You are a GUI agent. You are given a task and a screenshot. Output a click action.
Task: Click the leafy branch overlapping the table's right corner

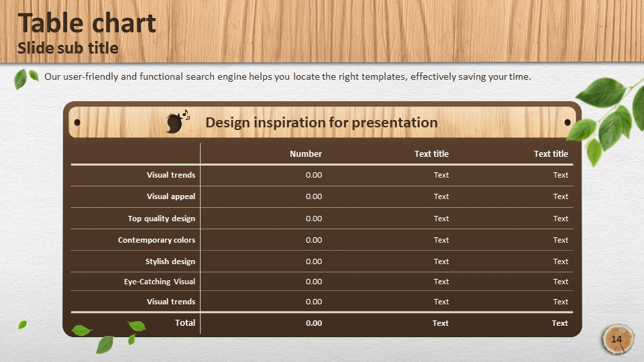[x=606, y=114]
